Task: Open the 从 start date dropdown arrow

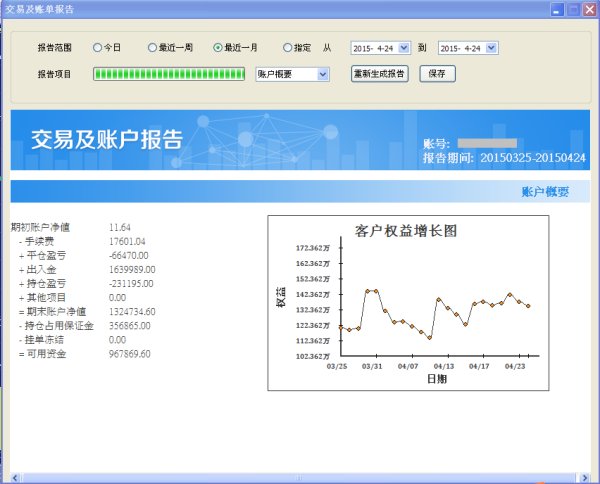Action: pos(404,47)
